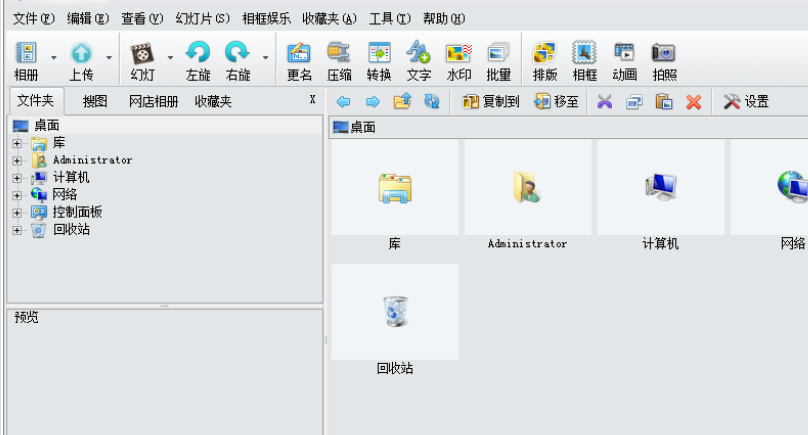Open the 更名 rename tool

(x=299, y=61)
